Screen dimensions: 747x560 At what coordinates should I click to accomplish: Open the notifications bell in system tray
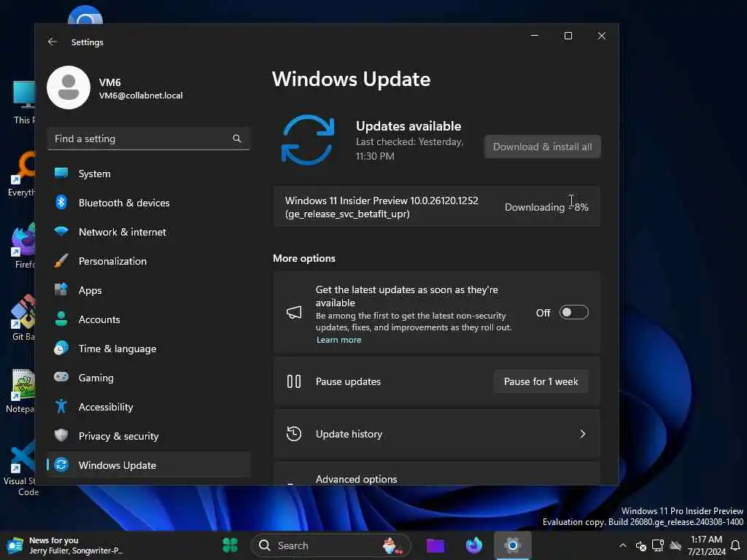pyautogui.click(x=735, y=545)
